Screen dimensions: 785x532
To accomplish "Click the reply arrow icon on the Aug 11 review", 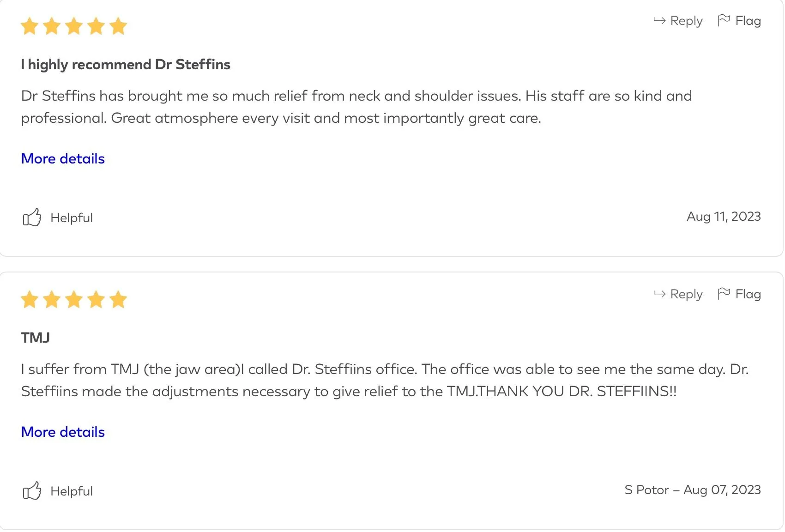I will [659, 20].
